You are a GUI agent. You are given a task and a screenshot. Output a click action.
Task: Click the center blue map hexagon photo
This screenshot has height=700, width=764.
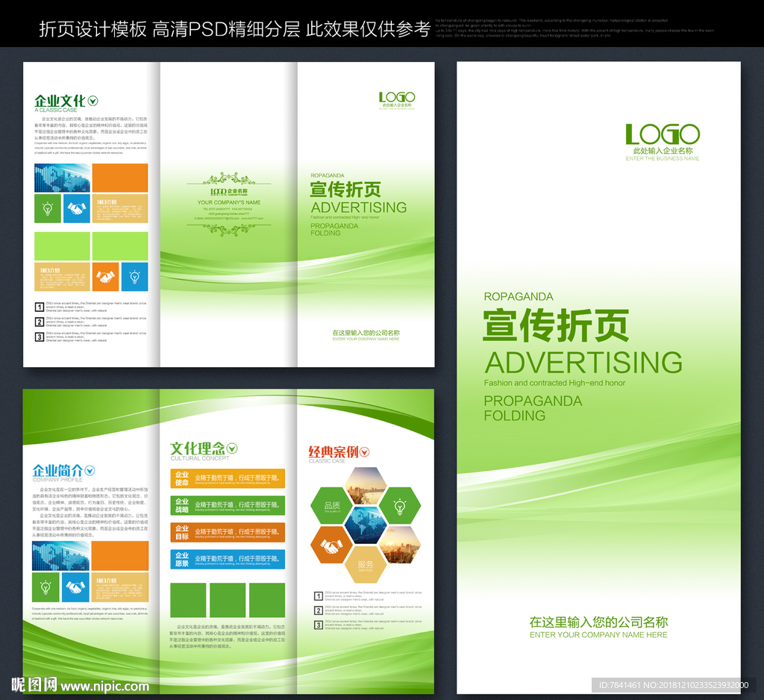click(x=366, y=525)
